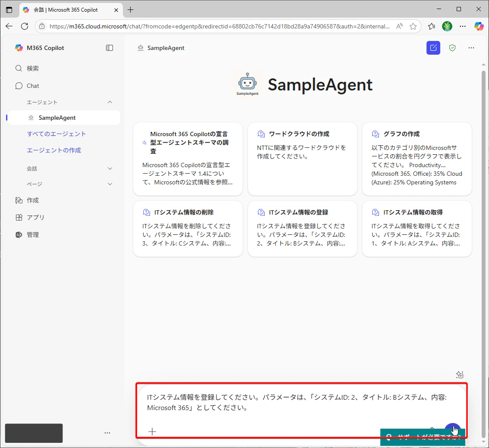
Task: Select the ITシステム情報の登録 prompt card
Action: (302, 229)
